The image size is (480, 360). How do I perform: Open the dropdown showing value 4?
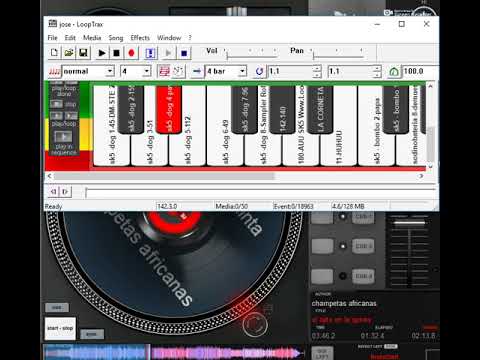click(x=147, y=71)
